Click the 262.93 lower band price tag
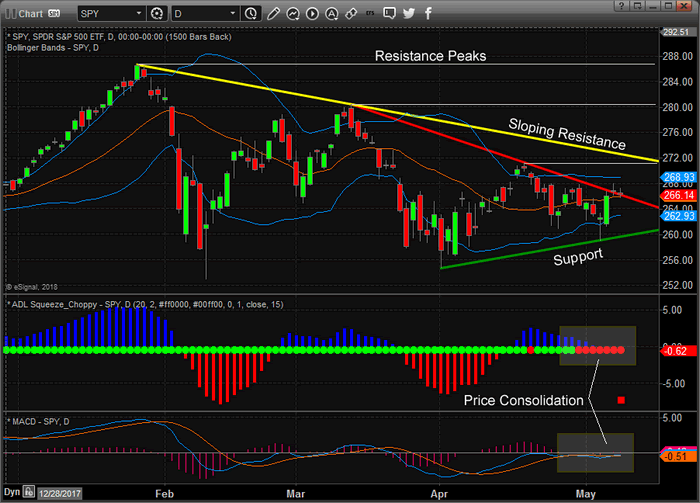700x503 pixels. pos(678,216)
